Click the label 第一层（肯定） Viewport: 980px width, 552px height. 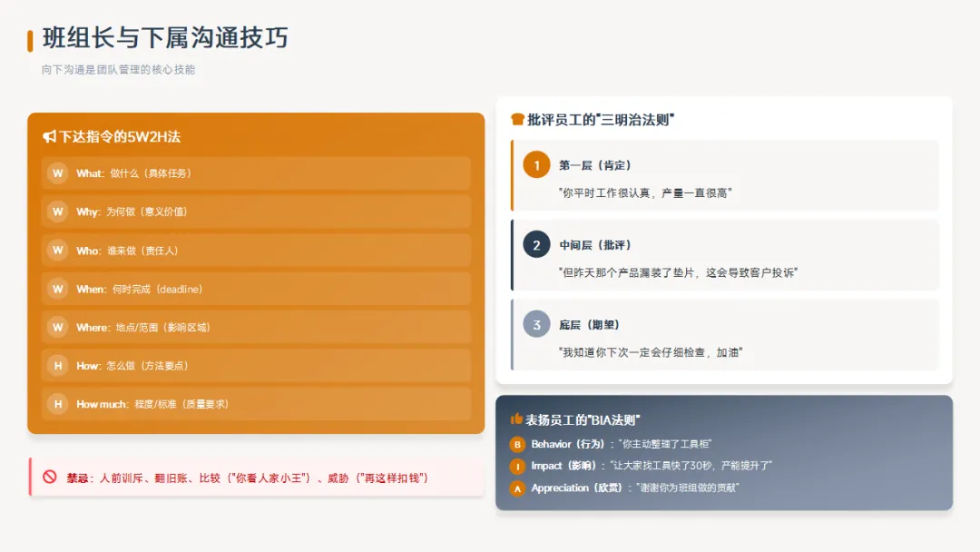[x=595, y=165]
